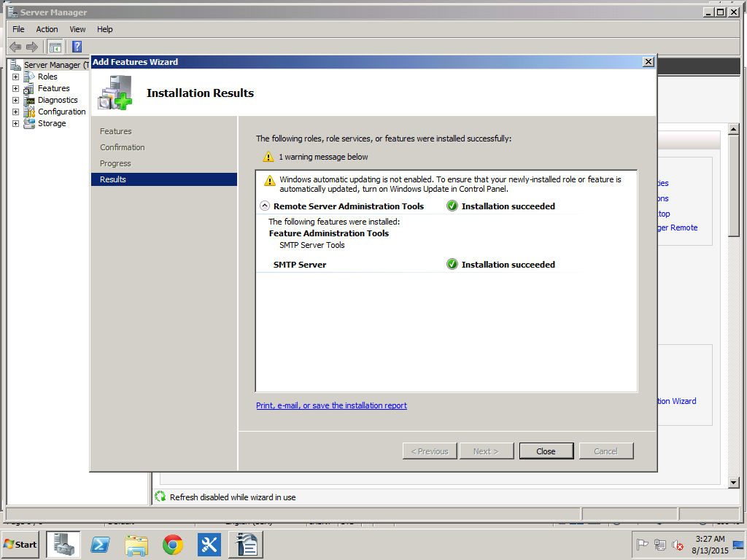This screenshot has width=747, height=560.
Task: Click the muted volume tray icon
Action: (677, 545)
